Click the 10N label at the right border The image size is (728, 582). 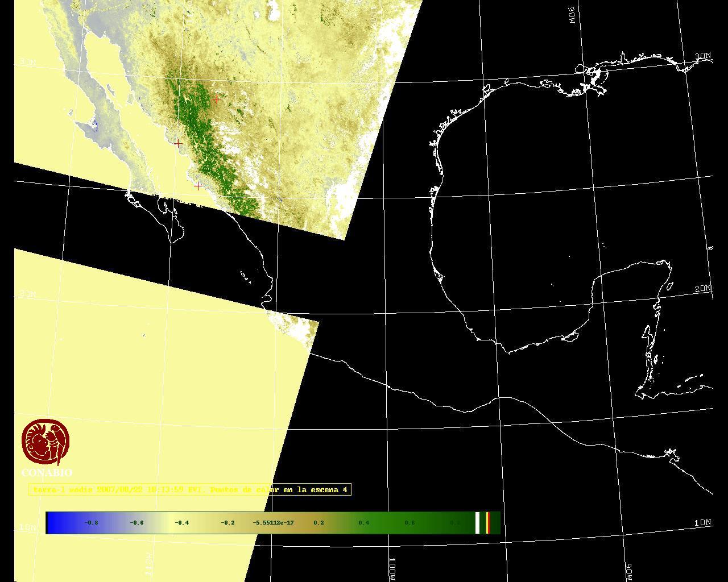pos(703,522)
